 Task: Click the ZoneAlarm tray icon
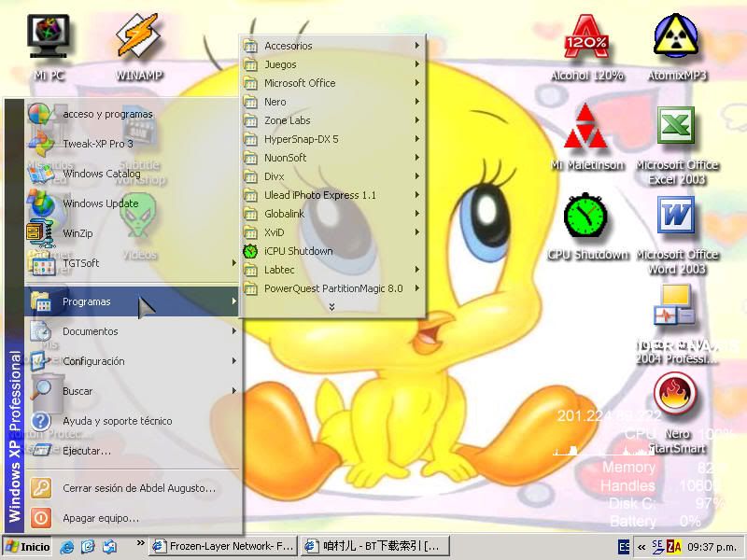(673, 546)
